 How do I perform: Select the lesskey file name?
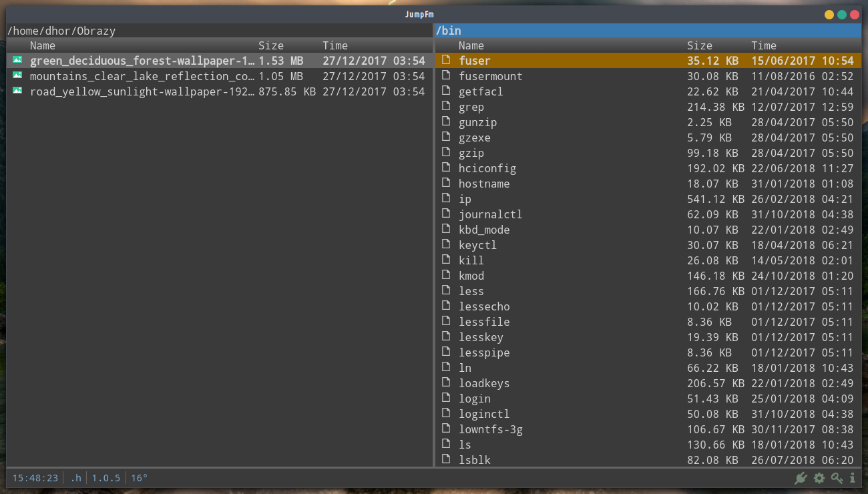coord(481,337)
